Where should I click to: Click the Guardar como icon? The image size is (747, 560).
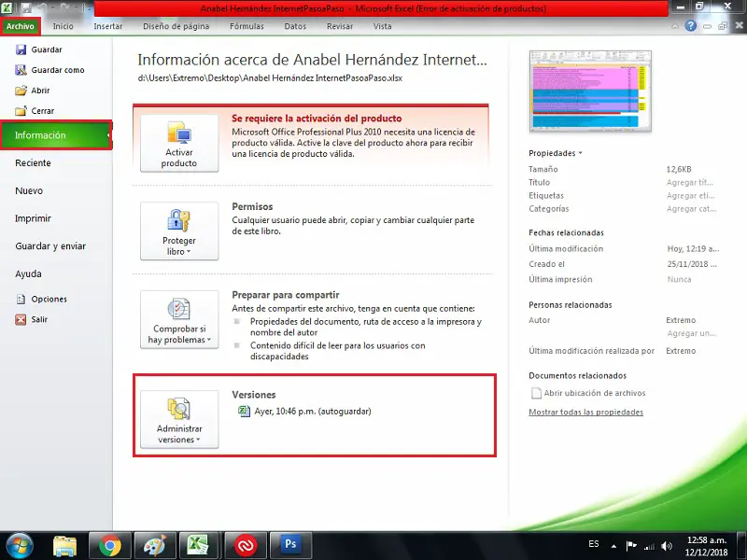pos(21,70)
